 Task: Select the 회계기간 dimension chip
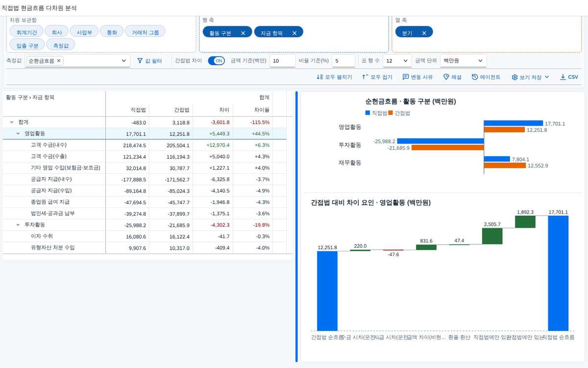point(26,31)
